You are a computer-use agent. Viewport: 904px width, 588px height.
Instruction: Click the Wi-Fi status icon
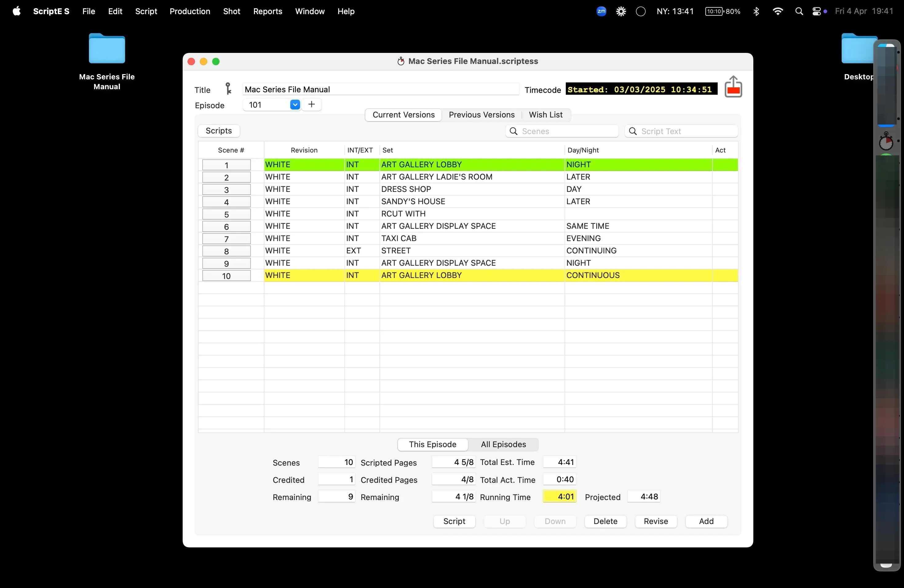click(778, 11)
